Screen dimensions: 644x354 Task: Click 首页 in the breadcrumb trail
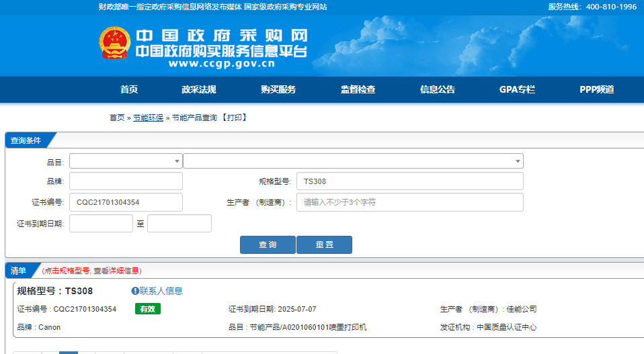tap(117, 118)
